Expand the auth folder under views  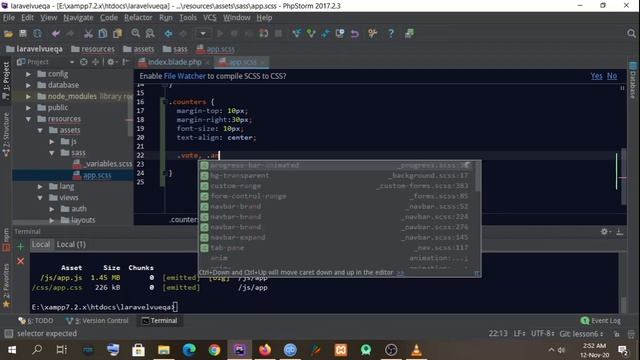pyautogui.click(x=52, y=209)
